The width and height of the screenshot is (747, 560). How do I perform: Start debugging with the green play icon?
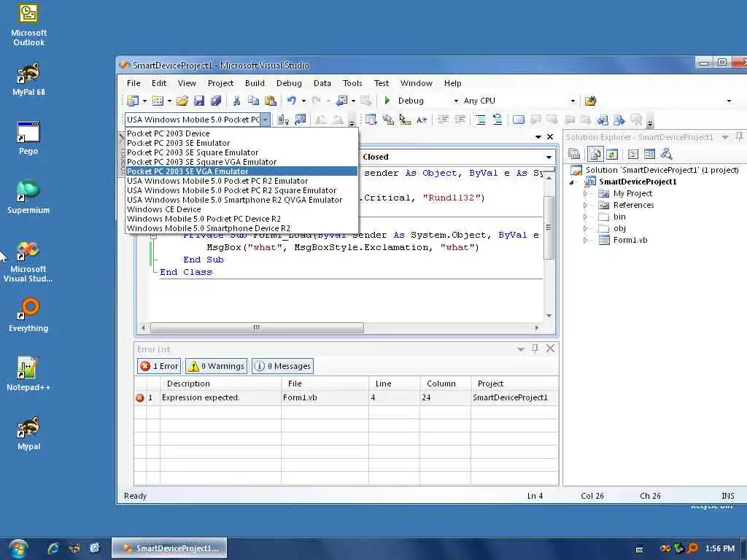click(387, 101)
